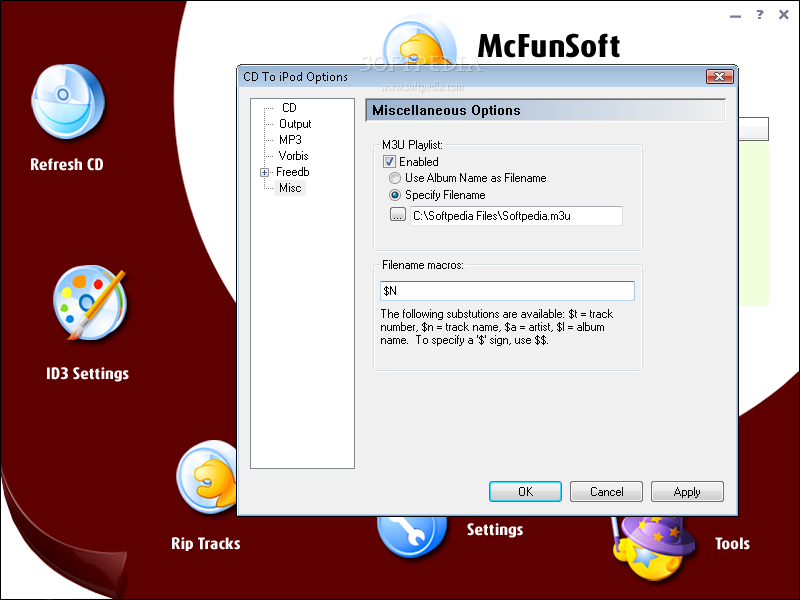Viewport: 800px width, 600px height.
Task: Expand the Freedb tree node
Action: (264, 172)
